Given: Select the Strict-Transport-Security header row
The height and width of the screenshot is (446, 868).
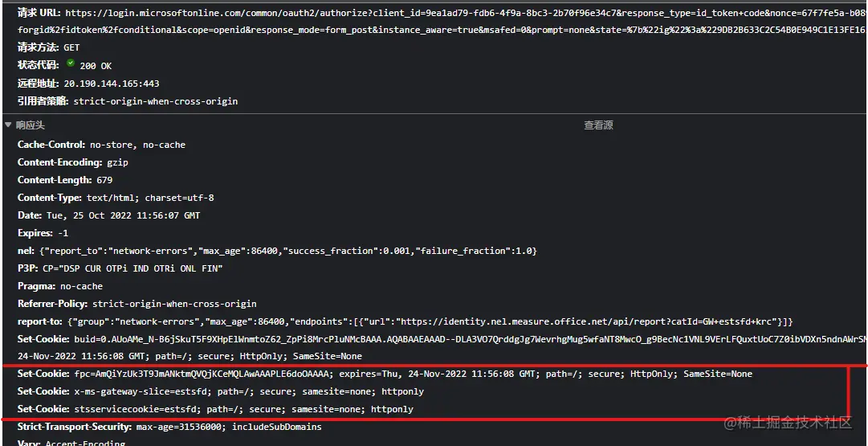Looking at the screenshot, I should tap(169, 428).
